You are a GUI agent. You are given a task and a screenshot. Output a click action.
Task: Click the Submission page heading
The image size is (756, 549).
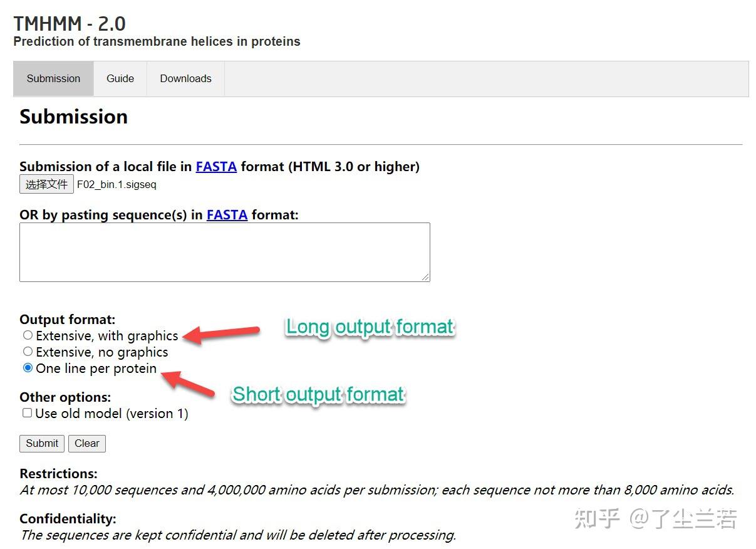pyautogui.click(x=73, y=117)
